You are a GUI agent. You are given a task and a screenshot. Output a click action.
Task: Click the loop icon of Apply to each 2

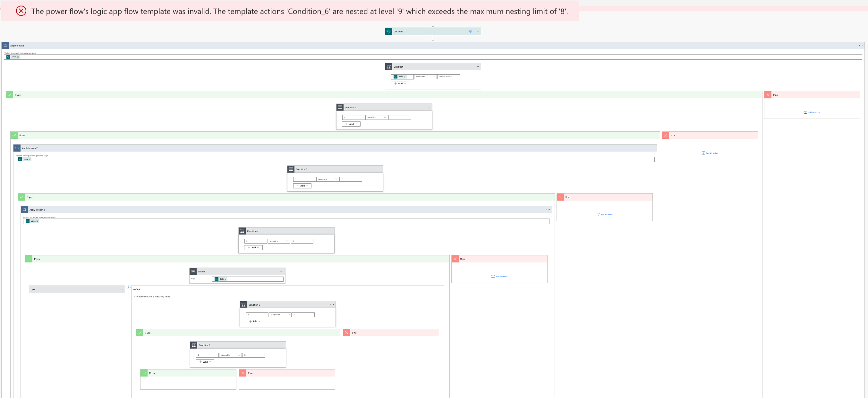point(17,148)
